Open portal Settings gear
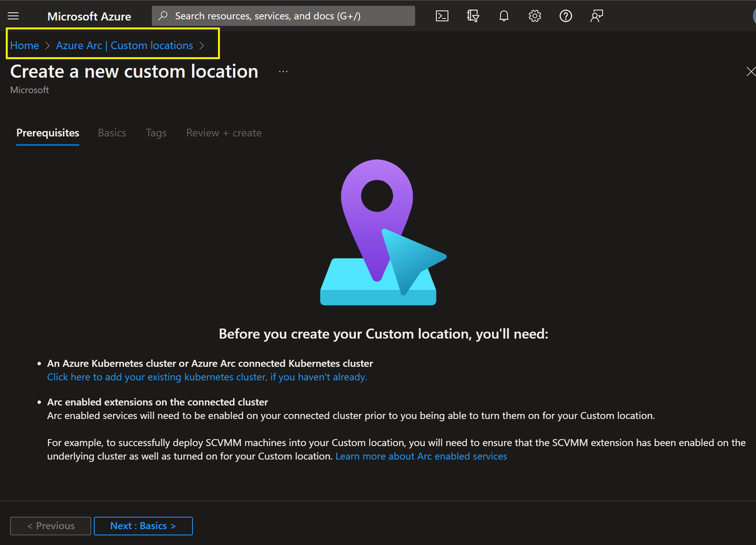756x545 pixels. tap(535, 16)
